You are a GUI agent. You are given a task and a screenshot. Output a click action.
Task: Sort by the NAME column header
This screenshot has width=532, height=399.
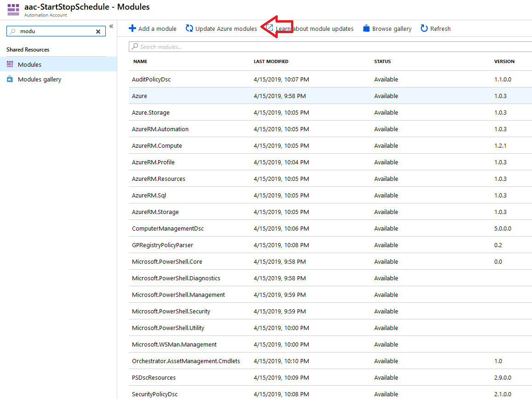point(140,62)
